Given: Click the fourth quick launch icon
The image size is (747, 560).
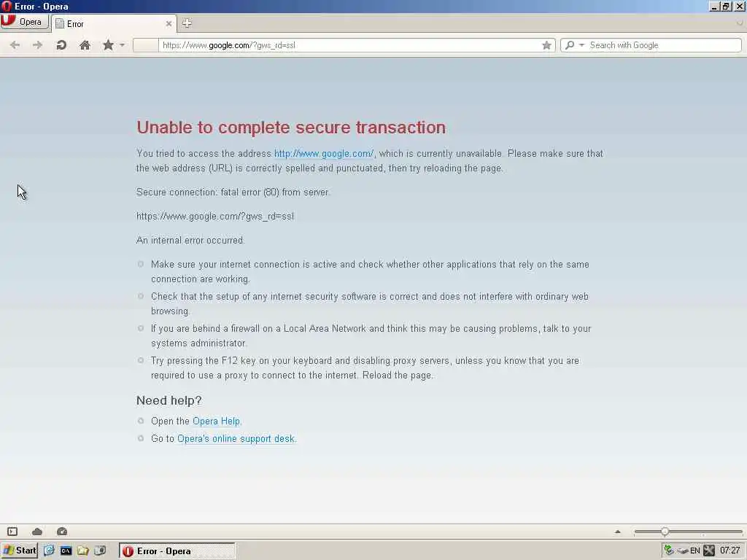Looking at the screenshot, I should coord(100,551).
